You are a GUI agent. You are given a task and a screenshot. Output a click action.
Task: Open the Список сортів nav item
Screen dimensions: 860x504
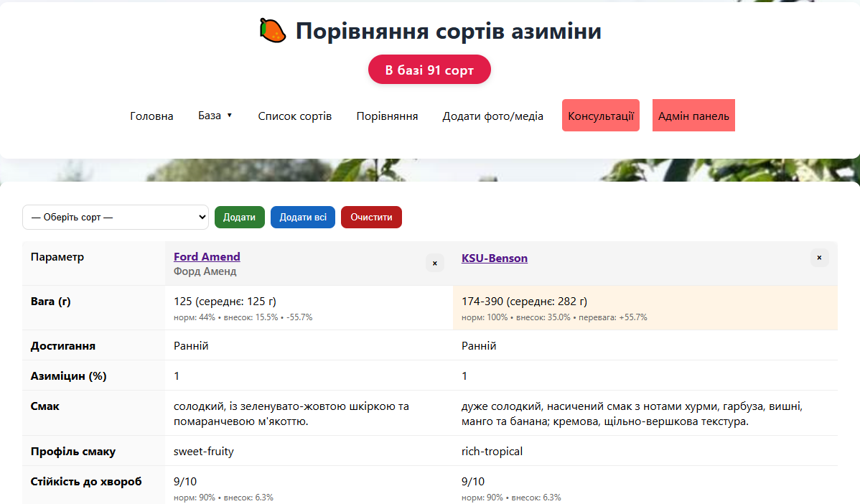coord(294,116)
